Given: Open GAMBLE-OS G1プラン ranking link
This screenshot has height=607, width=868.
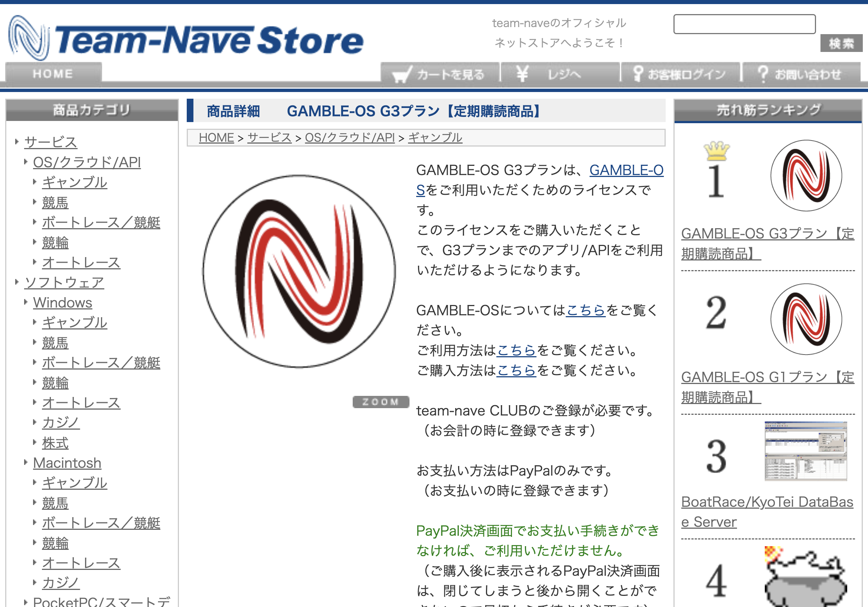Looking at the screenshot, I should 767,387.
